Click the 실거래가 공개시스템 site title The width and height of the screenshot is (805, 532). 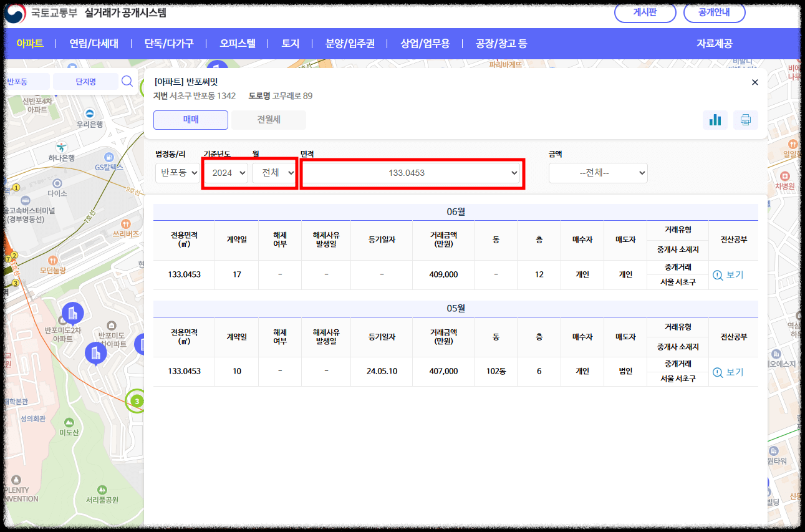[125, 12]
